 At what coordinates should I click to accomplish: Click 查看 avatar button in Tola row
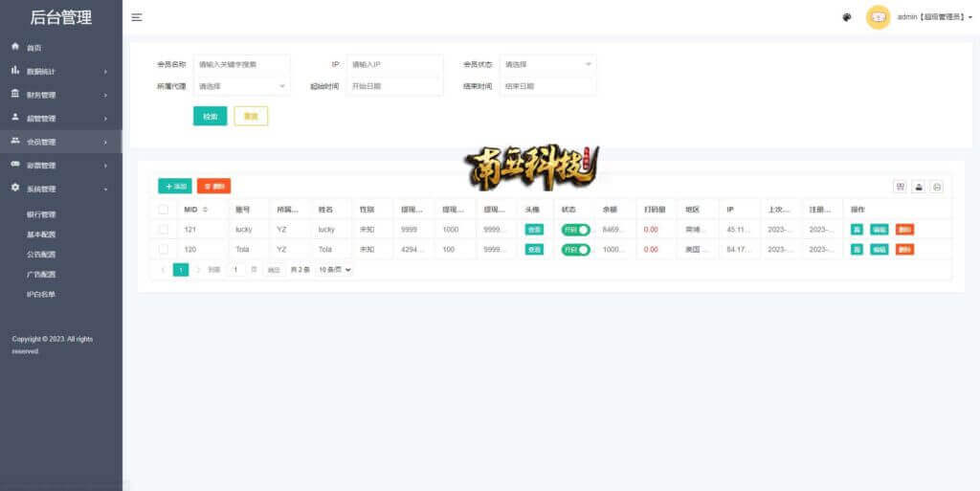(534, 250)
